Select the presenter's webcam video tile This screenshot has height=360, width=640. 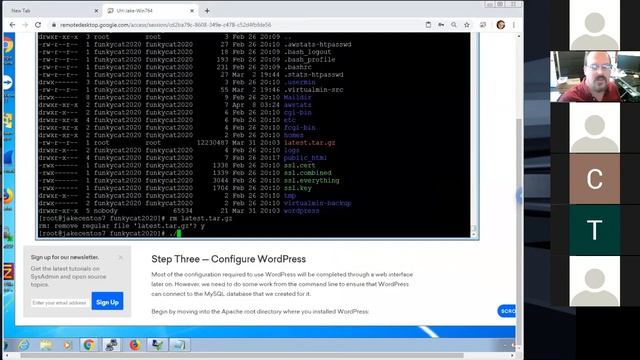click(x=595, y=76)
